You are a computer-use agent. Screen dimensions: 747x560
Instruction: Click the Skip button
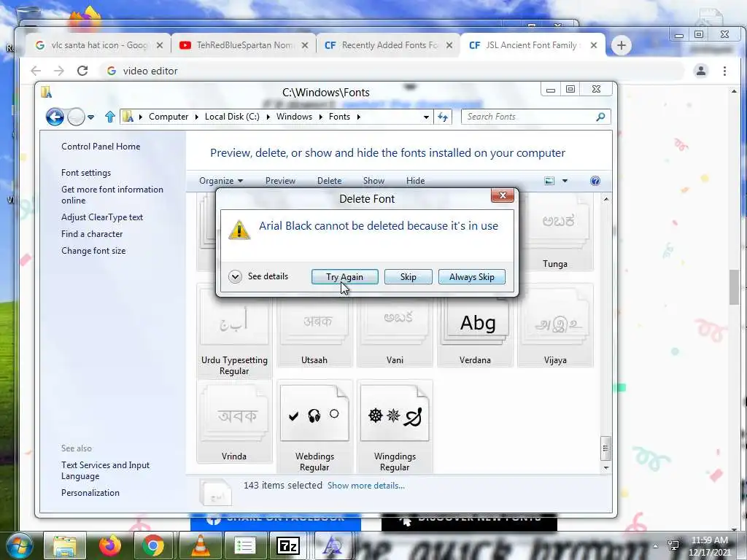409,276
